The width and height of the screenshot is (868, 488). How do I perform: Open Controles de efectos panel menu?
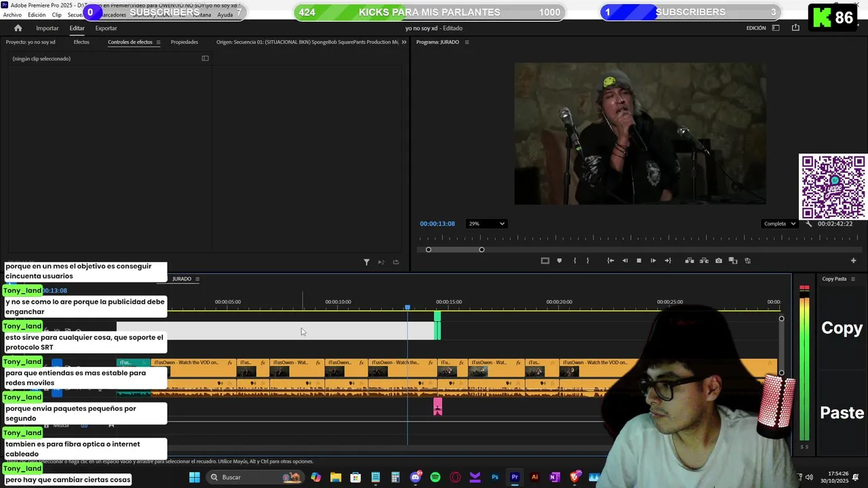158,42
